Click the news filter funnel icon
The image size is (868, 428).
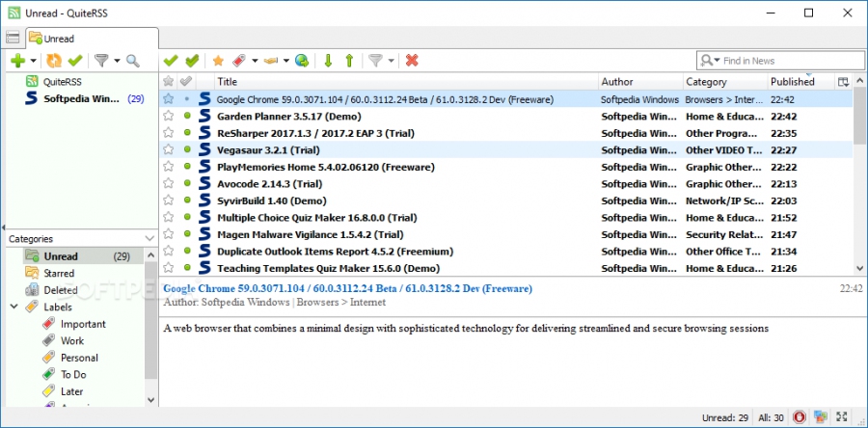point(376,61)
